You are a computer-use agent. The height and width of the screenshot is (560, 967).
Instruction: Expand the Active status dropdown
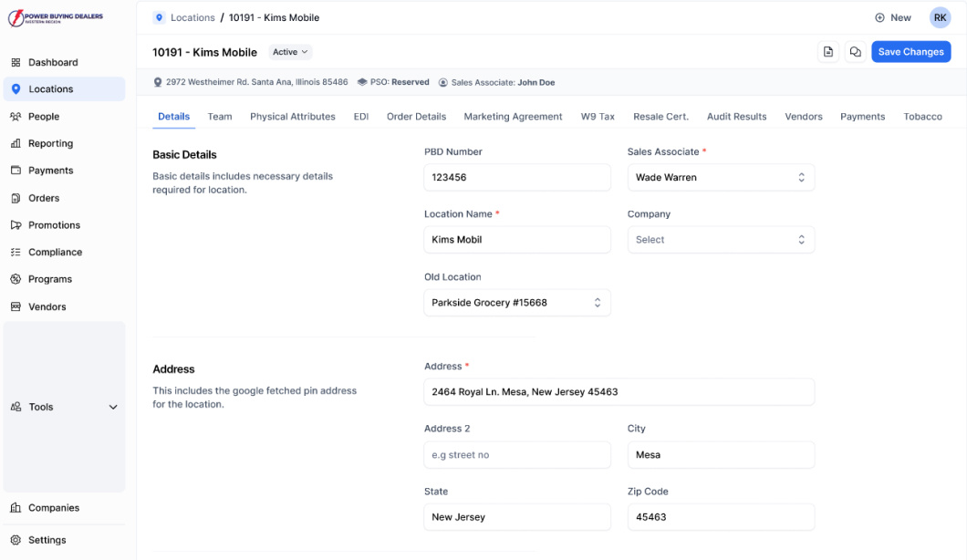coord(289,52)
